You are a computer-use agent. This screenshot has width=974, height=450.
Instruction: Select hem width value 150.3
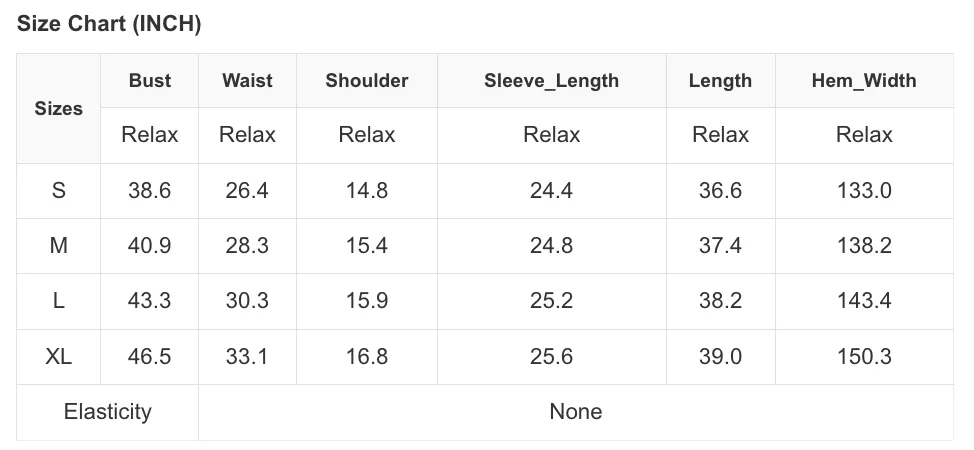pyautogui.click(x=864, y=357)
